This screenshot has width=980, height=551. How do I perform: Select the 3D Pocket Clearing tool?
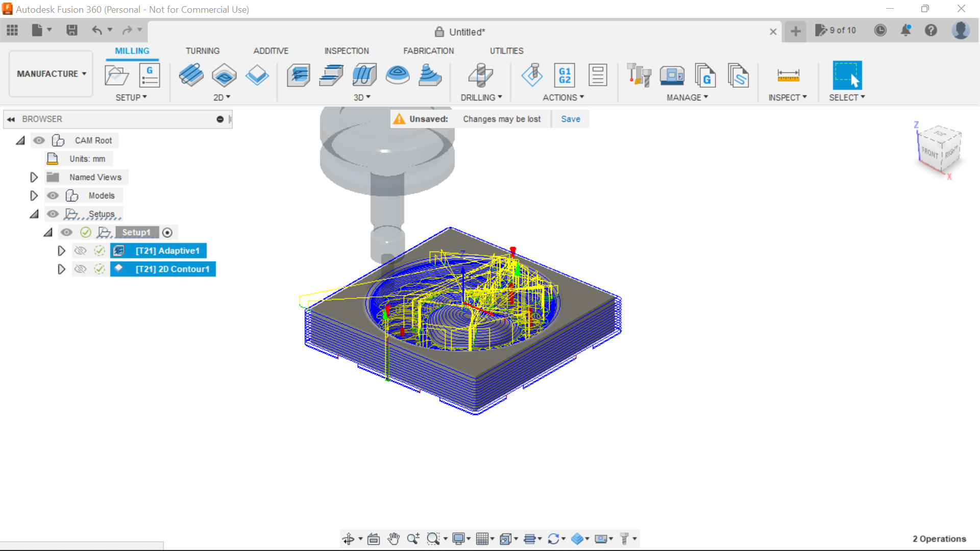[331, 76]
